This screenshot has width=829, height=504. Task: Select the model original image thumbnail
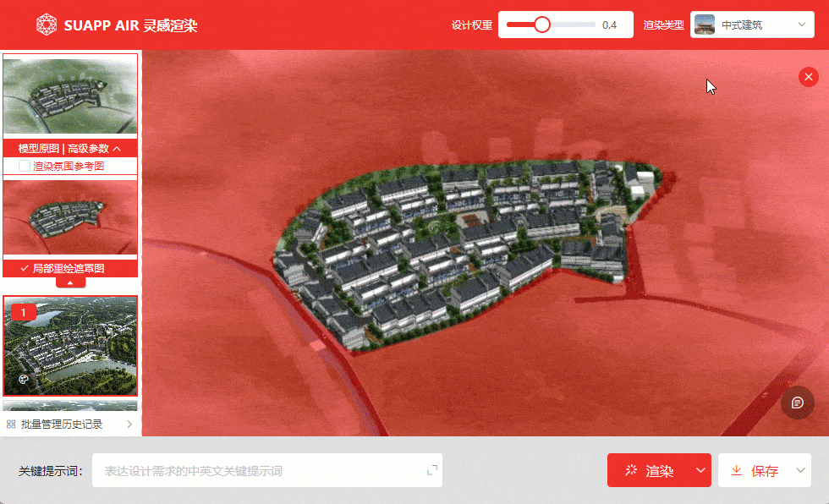pos(70,95)
